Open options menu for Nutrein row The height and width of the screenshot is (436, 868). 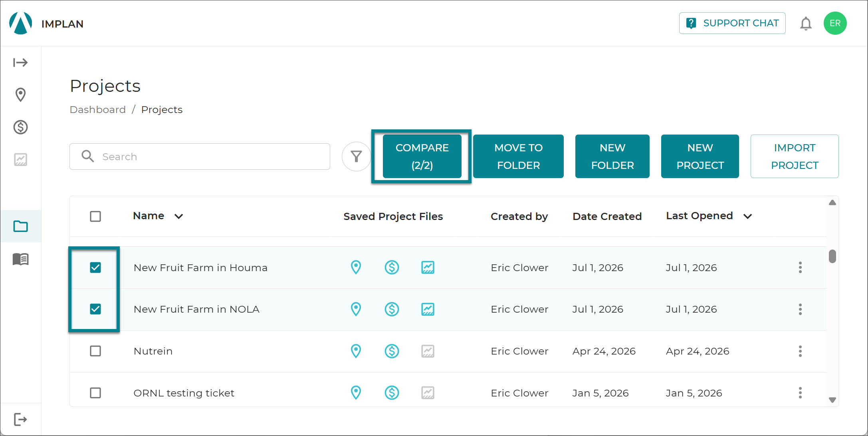pyautogui.click(x=800, y=351)
